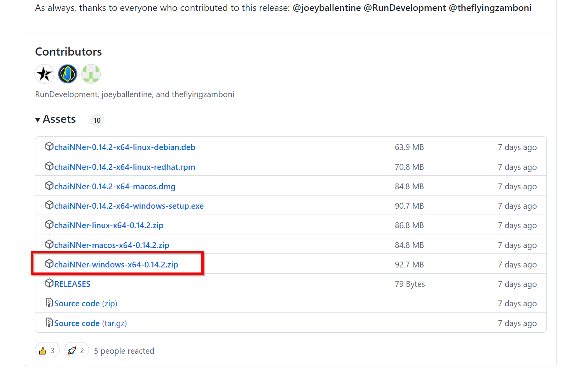Click timestamp on debian.deb row
The image size is (588, 372).
517,147
